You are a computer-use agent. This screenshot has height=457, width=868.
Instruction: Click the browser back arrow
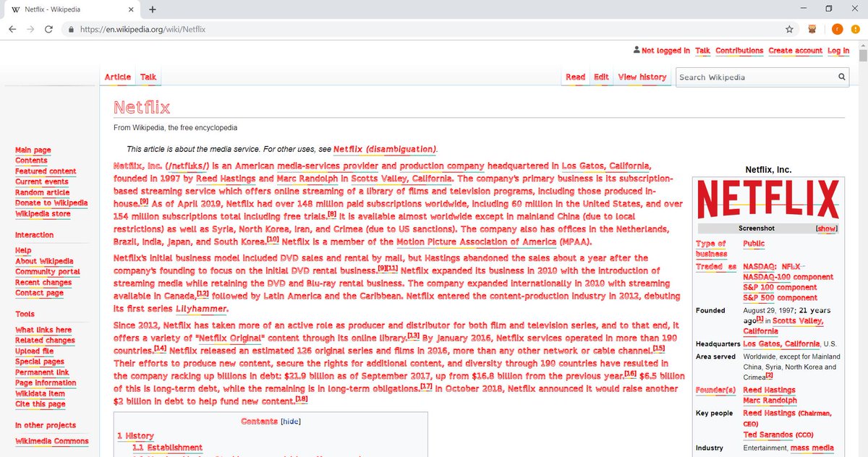13,30
